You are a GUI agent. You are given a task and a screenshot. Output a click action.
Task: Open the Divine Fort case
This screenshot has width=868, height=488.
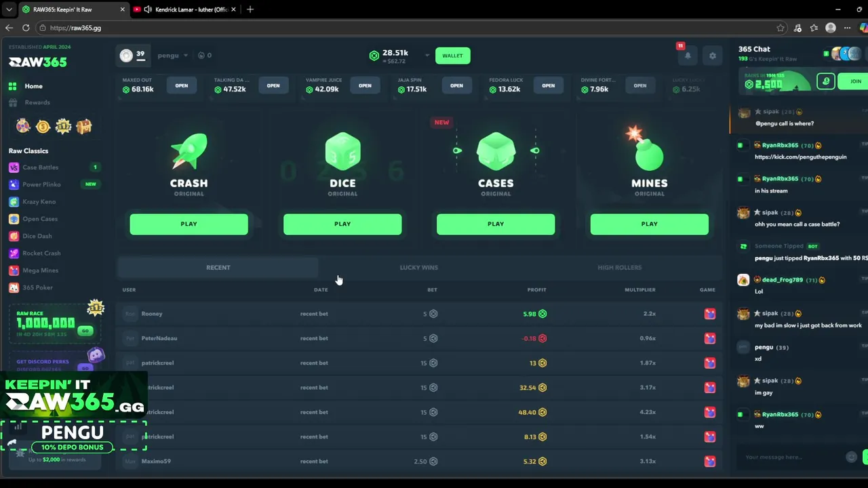[639, 85]
